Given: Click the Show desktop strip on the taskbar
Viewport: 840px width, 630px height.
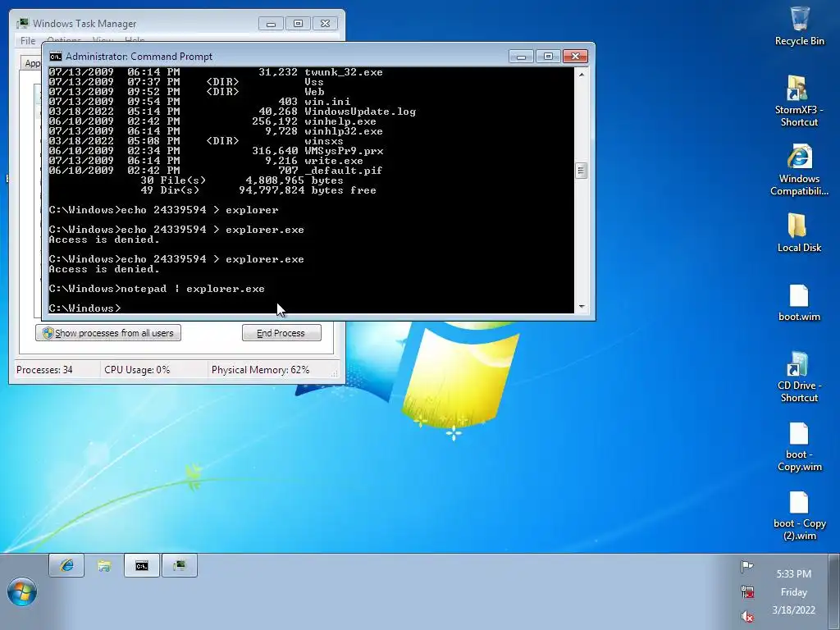Looking at the screenshot, I should coord(833,592).
